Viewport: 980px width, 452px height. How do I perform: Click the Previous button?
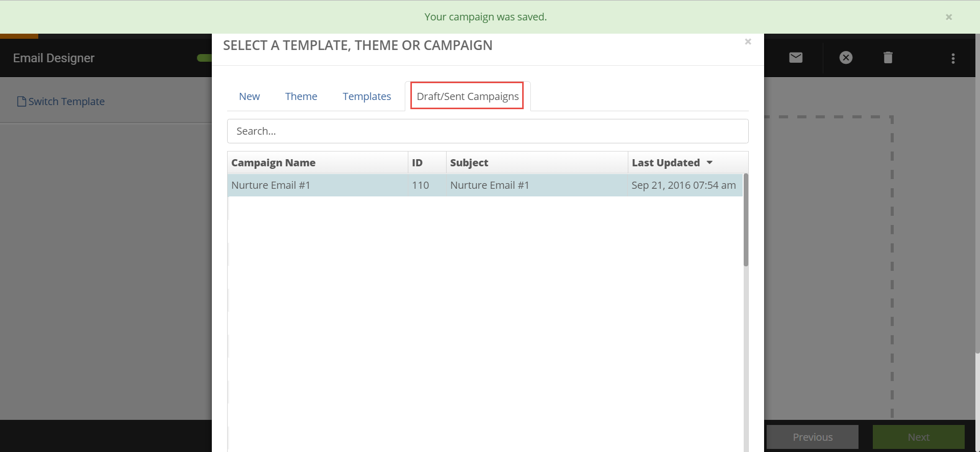pyautogui.click(x=813, y=437)
